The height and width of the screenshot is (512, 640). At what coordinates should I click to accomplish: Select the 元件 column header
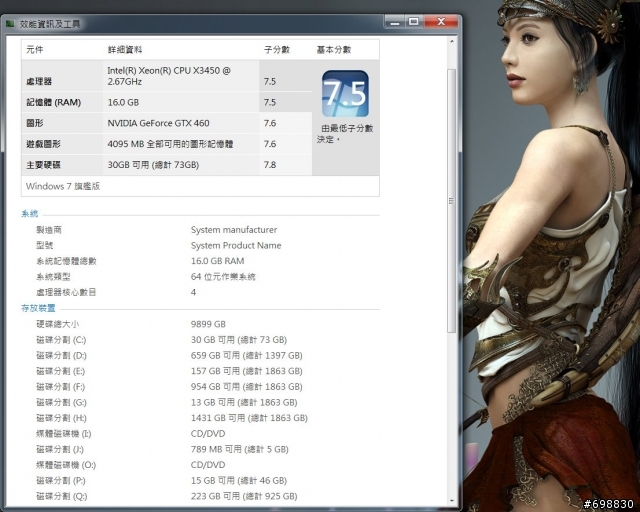coord(35,50)
